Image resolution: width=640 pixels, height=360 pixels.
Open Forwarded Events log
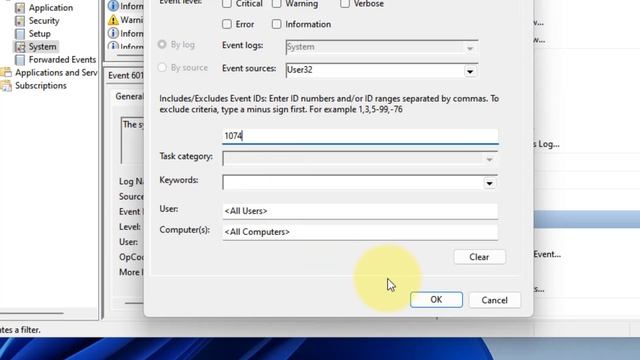click(62, 60)
